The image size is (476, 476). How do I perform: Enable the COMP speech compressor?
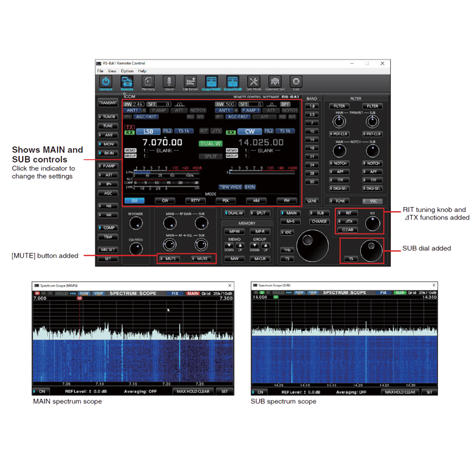click(x=108, y=227)
